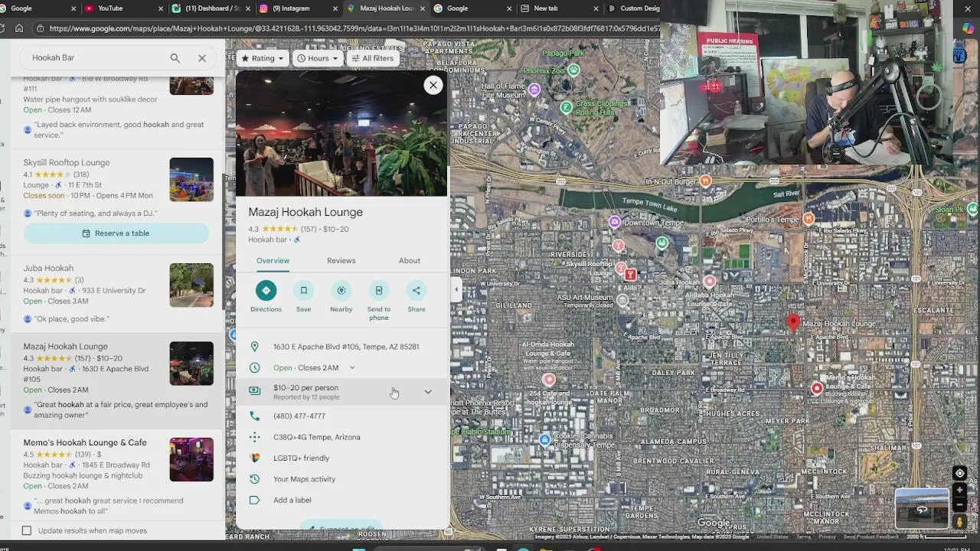Close the Mazaj Hookah Lounge detail panel
Screen dimensions: 980x551
point(433,85)
